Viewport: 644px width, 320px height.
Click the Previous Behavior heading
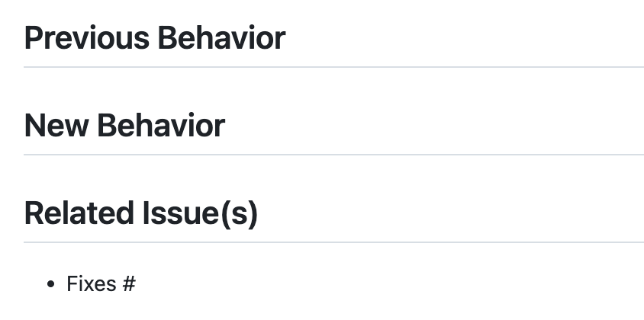click(x=155, y=38)
